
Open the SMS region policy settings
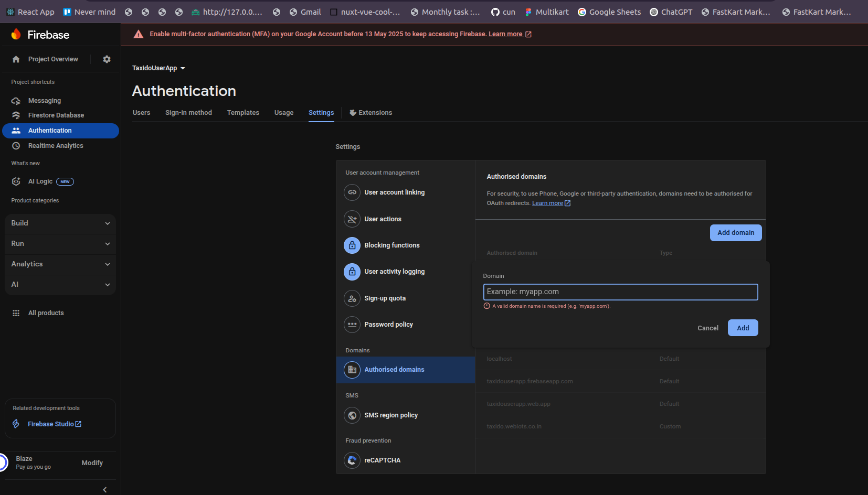pyautogui.click(x=391, y=415)
